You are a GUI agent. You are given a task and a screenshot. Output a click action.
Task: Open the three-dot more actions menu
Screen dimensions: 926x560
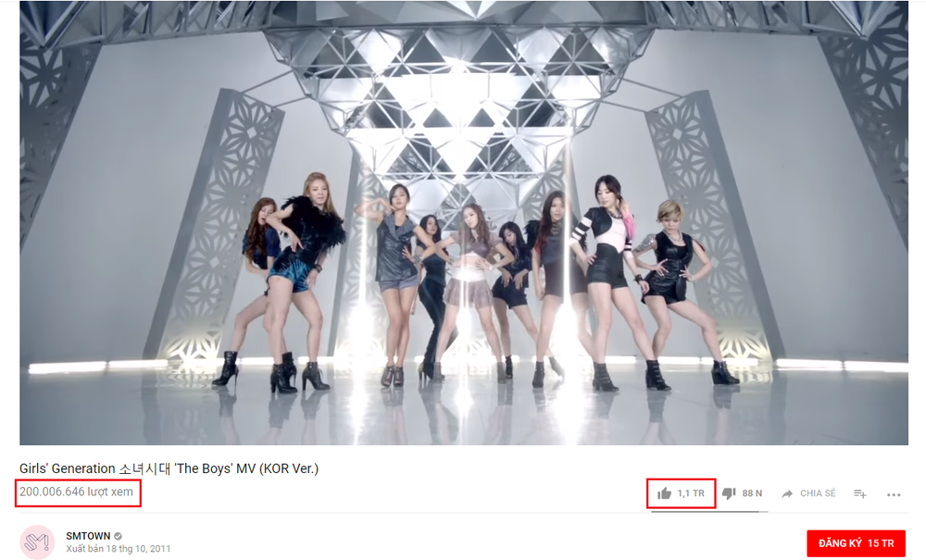(x=894, y=494)
